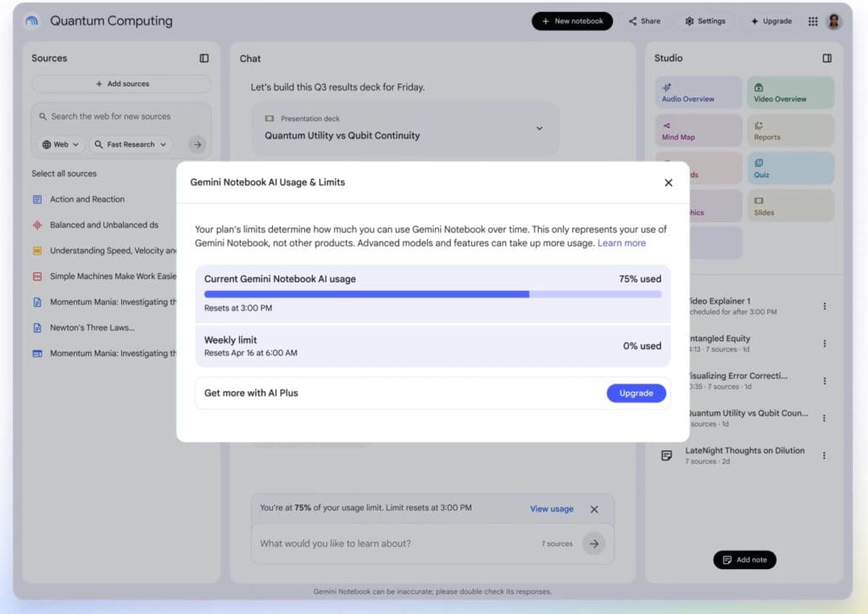This screenshot has width=868, height=614.
Task: Click Balanced and Unbalanced audio source icon
Action: click(37, 225)
